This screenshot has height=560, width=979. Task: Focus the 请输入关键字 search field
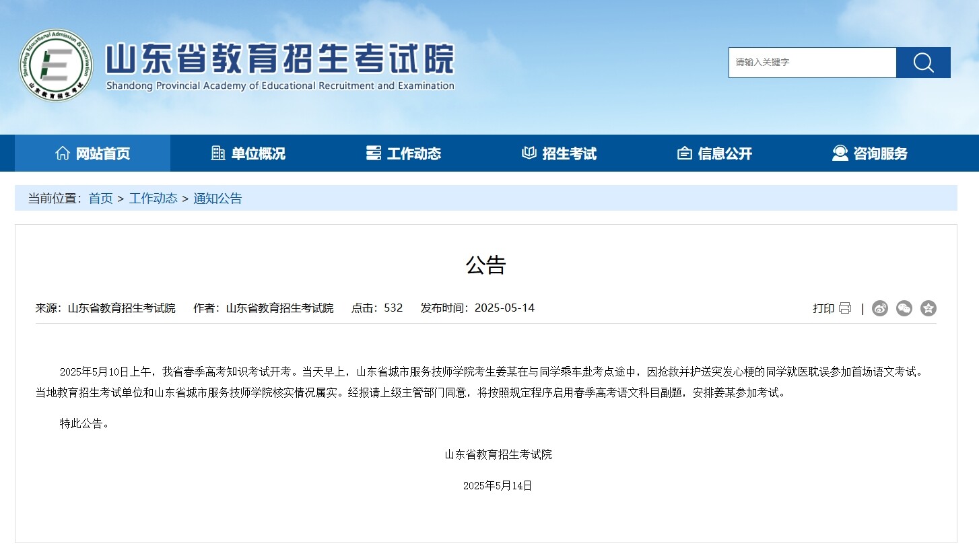point(813,63)
